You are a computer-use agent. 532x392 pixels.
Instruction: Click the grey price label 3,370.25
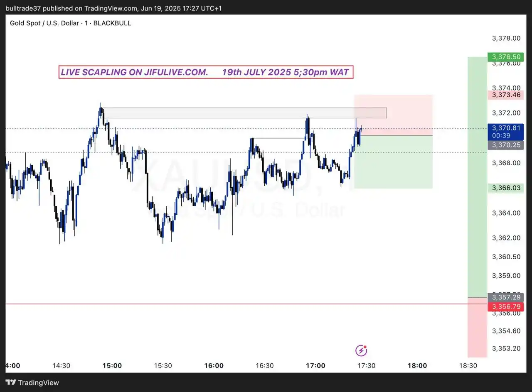coord(506,145)
